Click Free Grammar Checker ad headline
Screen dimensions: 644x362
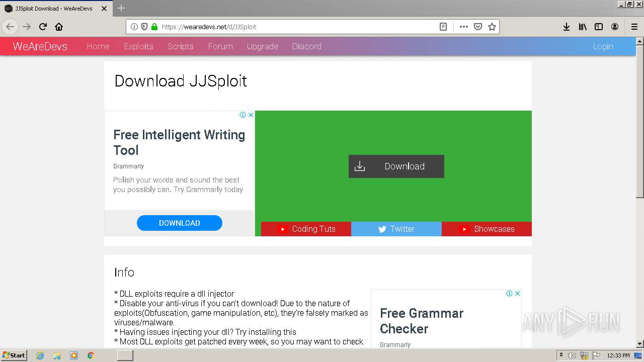tap(422, 321)
